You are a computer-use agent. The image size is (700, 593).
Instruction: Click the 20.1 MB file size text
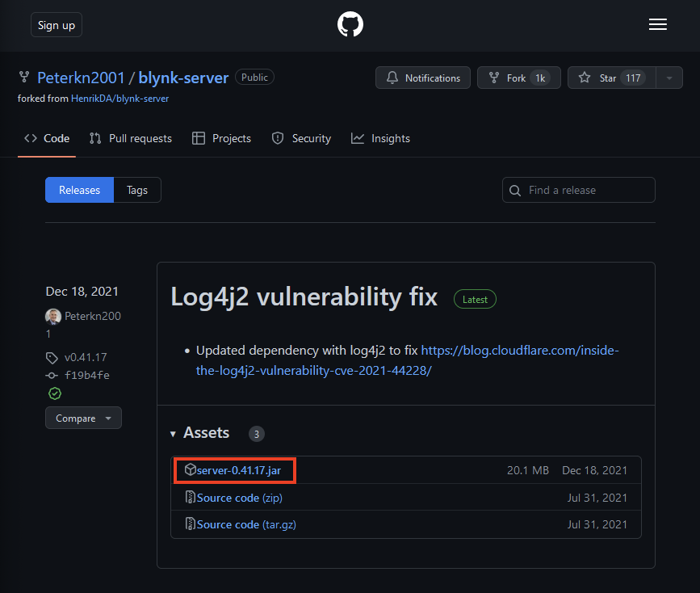tap(528, 470)
